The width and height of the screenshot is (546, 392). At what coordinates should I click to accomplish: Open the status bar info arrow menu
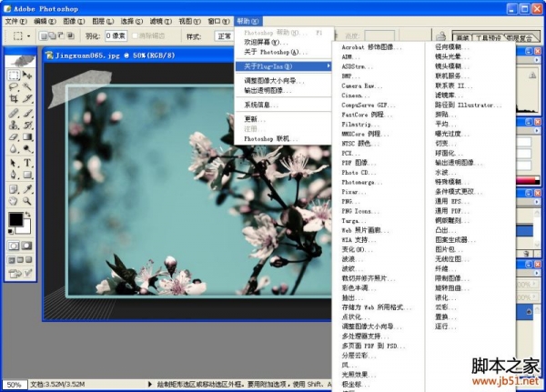[x=150, y=384]
